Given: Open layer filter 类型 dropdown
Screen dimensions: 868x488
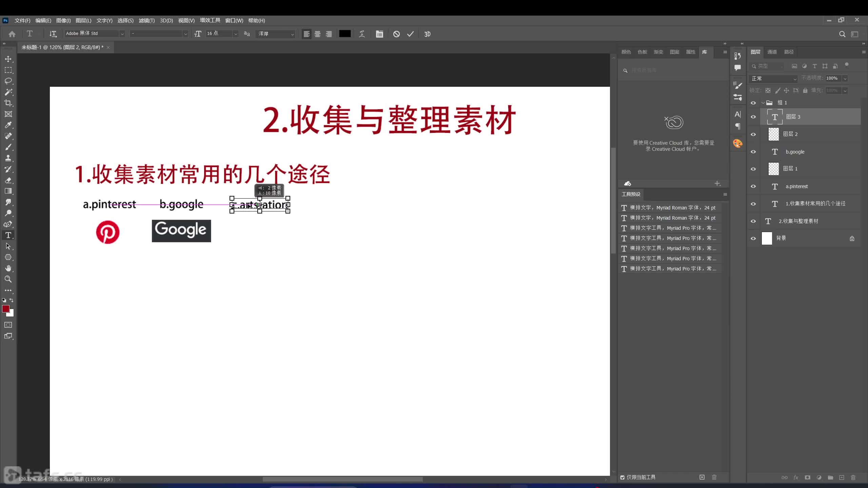Looking at the screenshot, I should pyautogui.click(x=767, y=66).
